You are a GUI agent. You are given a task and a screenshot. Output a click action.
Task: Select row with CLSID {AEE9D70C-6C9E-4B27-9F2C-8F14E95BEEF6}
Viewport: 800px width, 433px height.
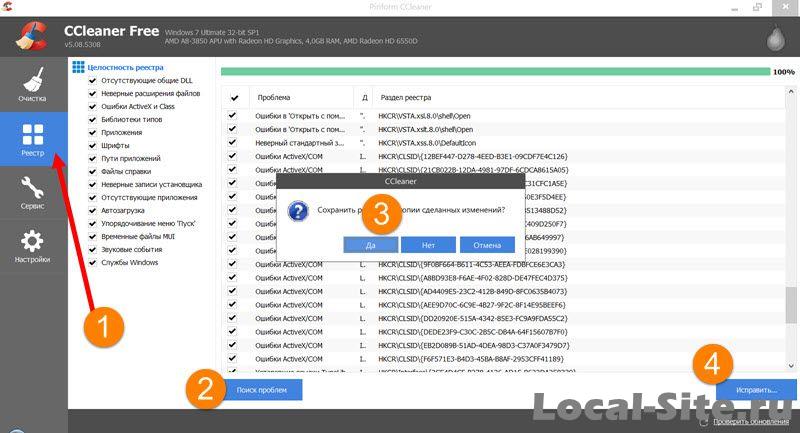point(504,305)
